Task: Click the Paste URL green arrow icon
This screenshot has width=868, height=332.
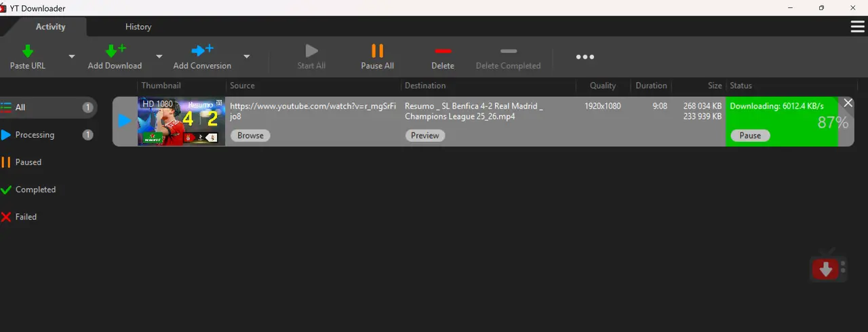Action: (28, 51)
